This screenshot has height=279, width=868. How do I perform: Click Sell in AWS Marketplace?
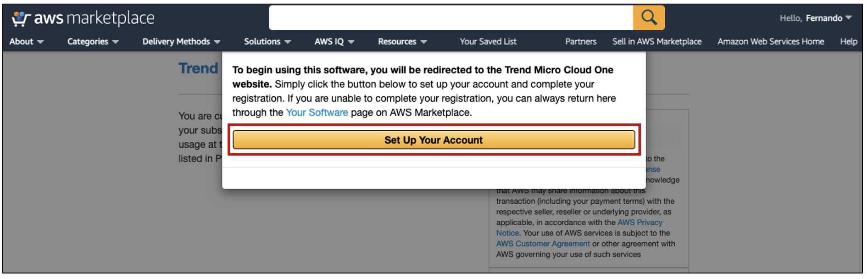[x=657, y=41]
